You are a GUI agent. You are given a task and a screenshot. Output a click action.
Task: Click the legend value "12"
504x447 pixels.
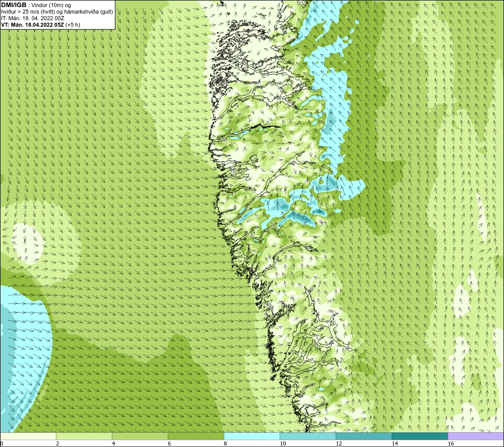pyautogui.click(x=339, y=443)
